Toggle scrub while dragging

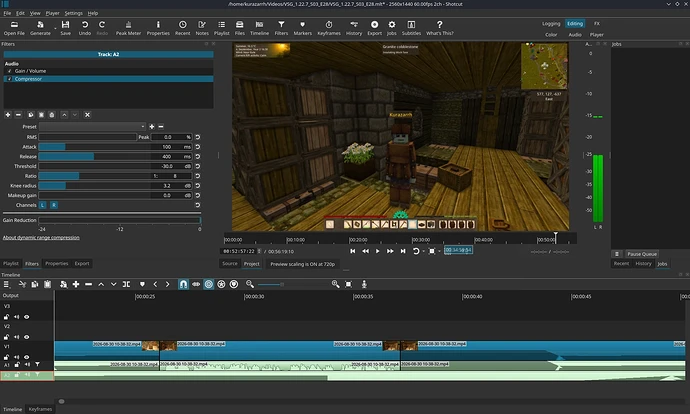(x=196, y=284)
